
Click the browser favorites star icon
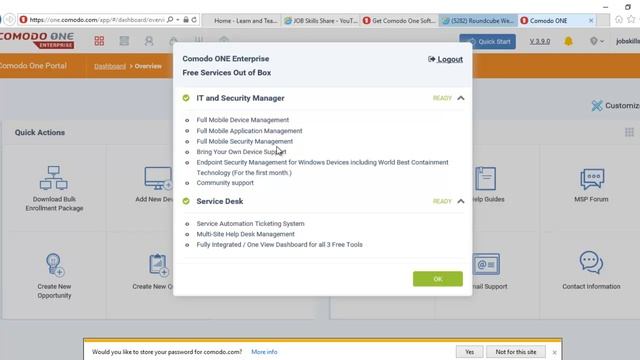[631, 20]
